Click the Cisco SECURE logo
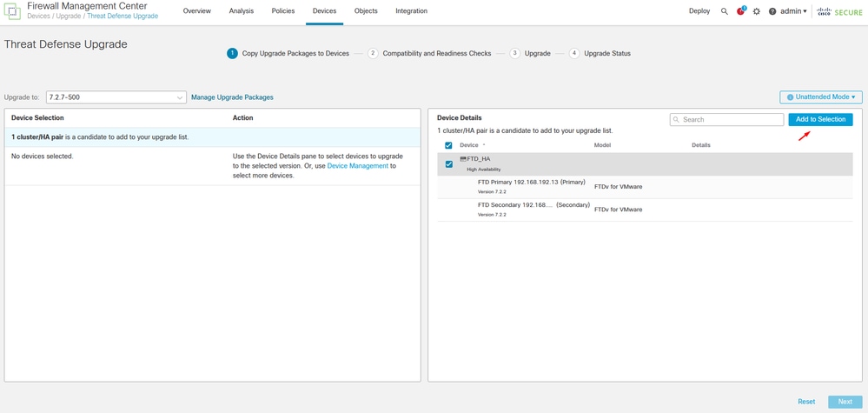 (839, 11)
